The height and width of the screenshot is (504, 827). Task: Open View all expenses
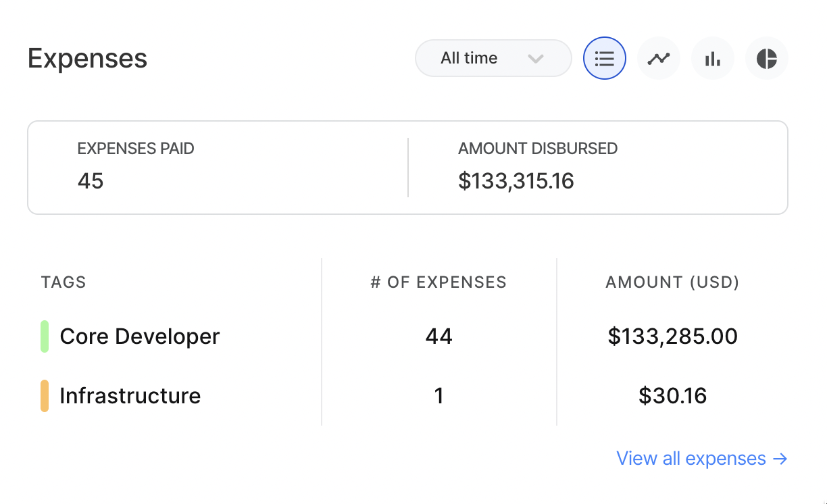[x=702, y=458]
